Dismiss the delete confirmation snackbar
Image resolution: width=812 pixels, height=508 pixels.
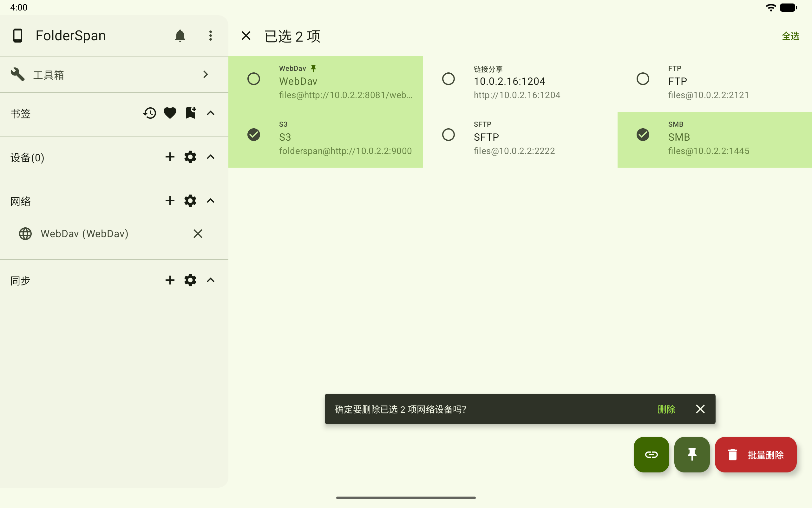pos(700,409)
